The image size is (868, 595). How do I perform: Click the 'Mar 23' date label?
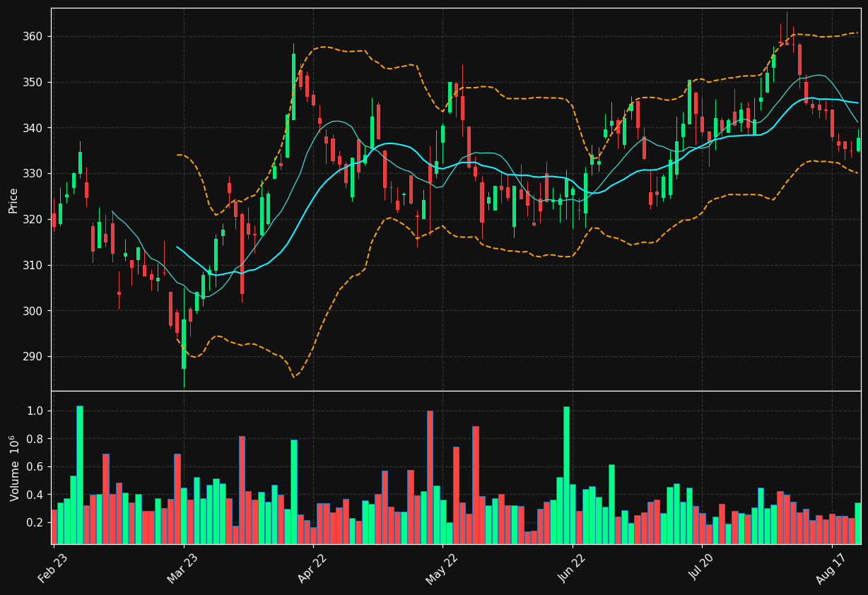point(183,570)
